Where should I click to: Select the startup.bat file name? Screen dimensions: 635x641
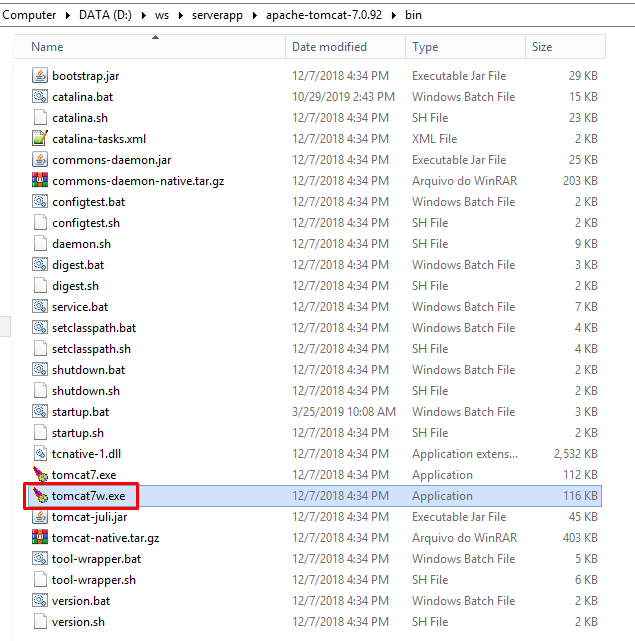coord(81,412)
